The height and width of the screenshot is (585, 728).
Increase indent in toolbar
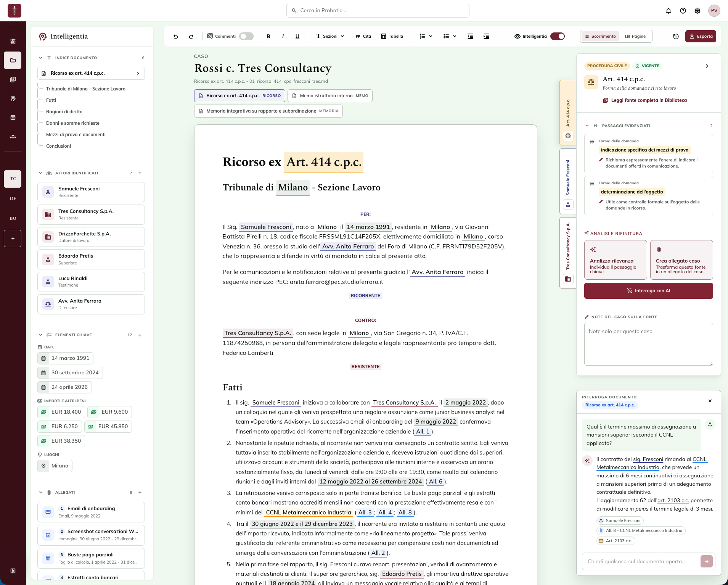486,36
